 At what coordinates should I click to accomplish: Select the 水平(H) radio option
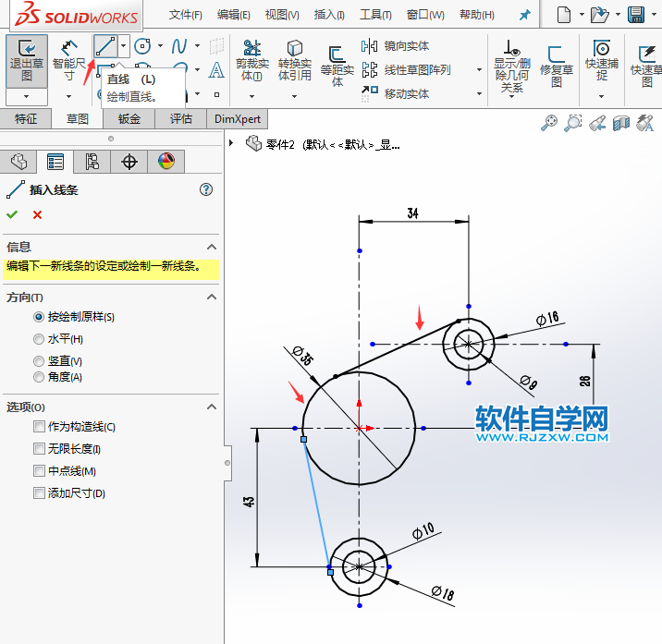pyautogui.click(x=39, y=339)
